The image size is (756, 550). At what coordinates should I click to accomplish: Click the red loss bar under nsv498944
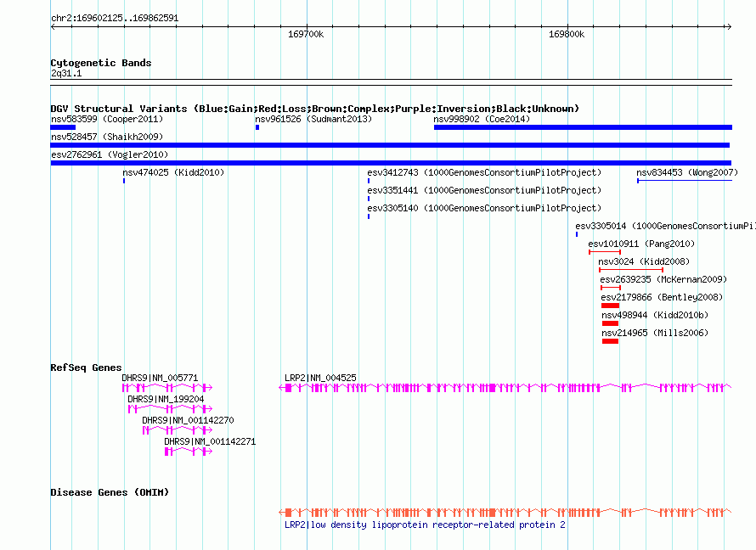click(x=610, y=323)
